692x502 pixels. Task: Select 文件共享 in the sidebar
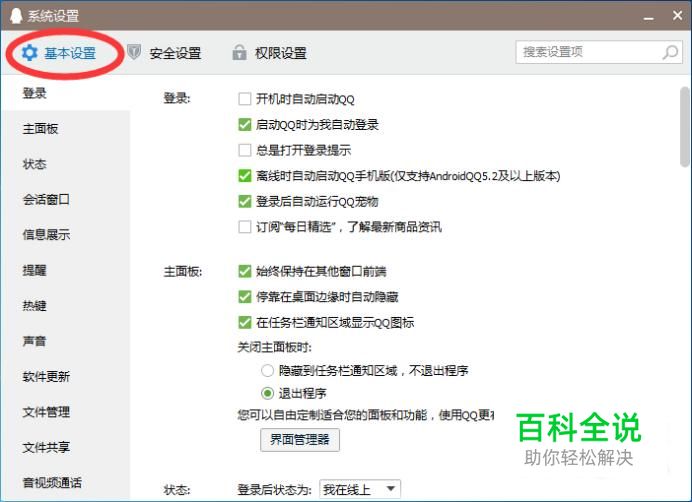coord(65,447)
